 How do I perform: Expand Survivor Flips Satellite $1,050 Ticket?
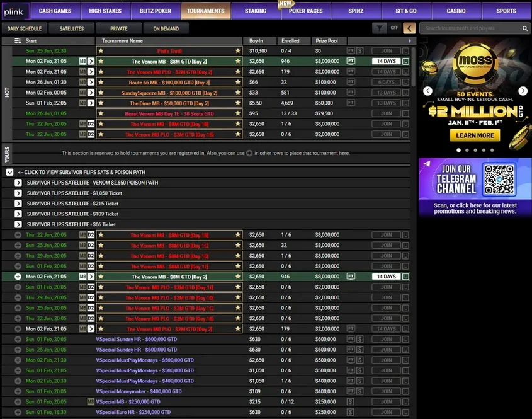click(18, 193)
